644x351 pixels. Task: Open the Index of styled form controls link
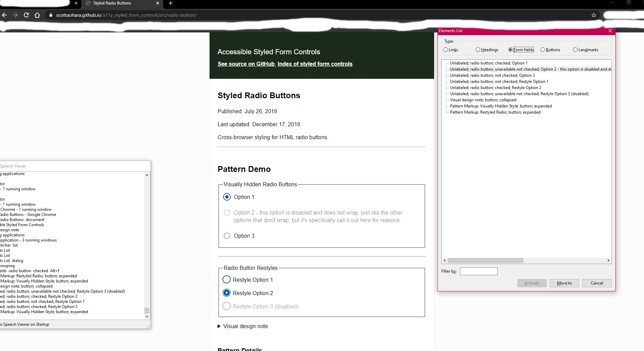315,64
